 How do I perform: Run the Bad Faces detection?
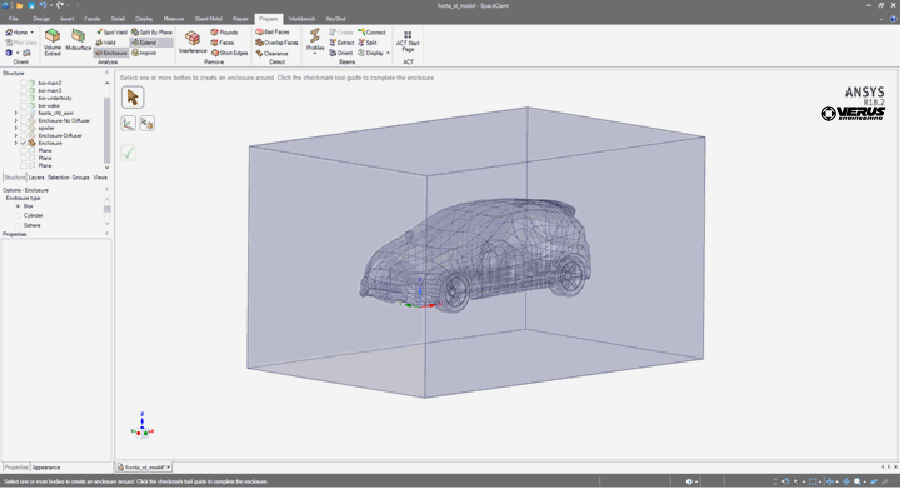[x=273, y=32]
